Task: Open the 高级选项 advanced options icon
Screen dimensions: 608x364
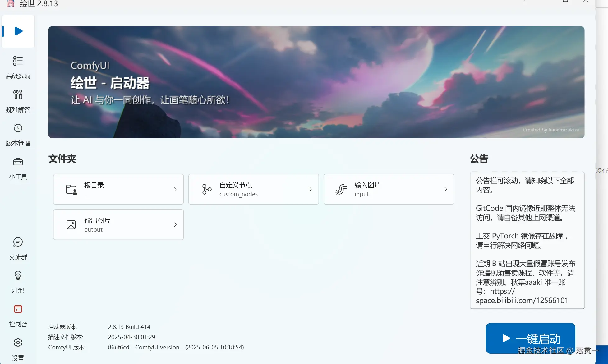Action: (x=18, y=61)
